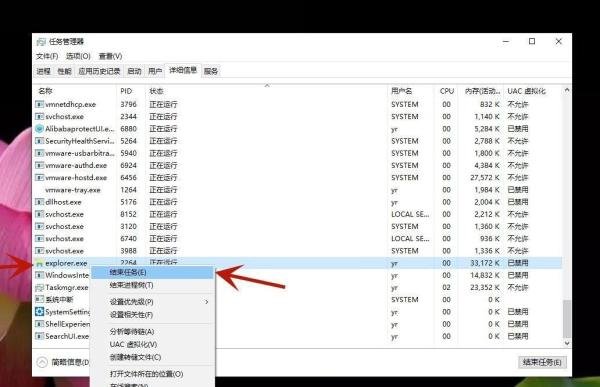The image size is (600, 387).
Task: Choose 结束进程树(T) in context menu
Action: [152, 285]
